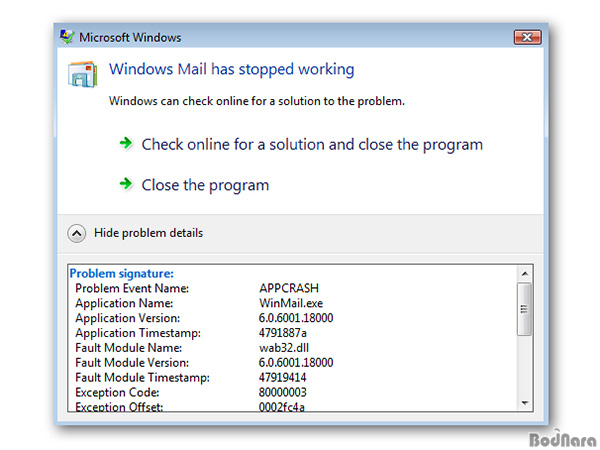
Task: Collapse details with the Hide chevron button
Action: click(x=77, y=233)
